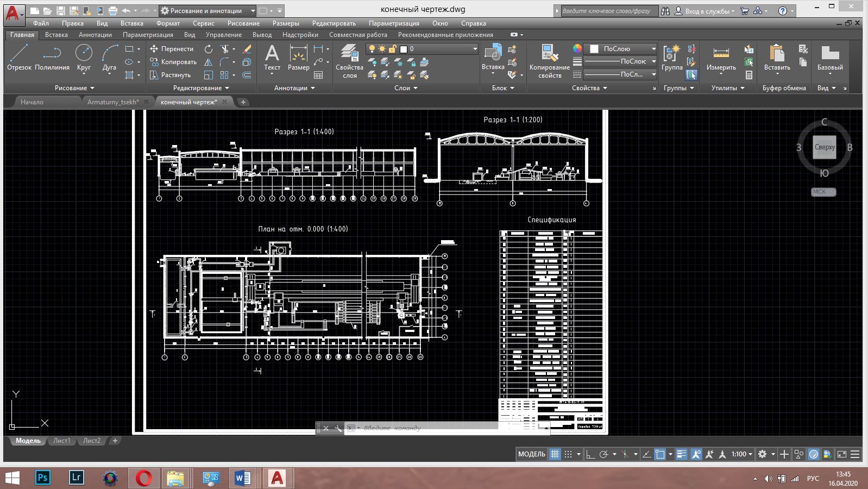Screen dimensions: 868x489
Task: Toggle polar tracking in status bar
Action: point(603,454)
